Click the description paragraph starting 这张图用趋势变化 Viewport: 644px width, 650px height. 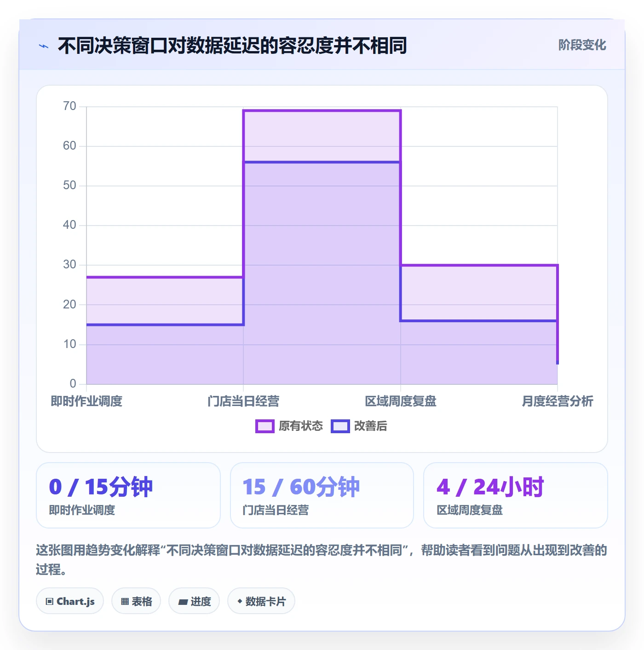click(322, 560)
